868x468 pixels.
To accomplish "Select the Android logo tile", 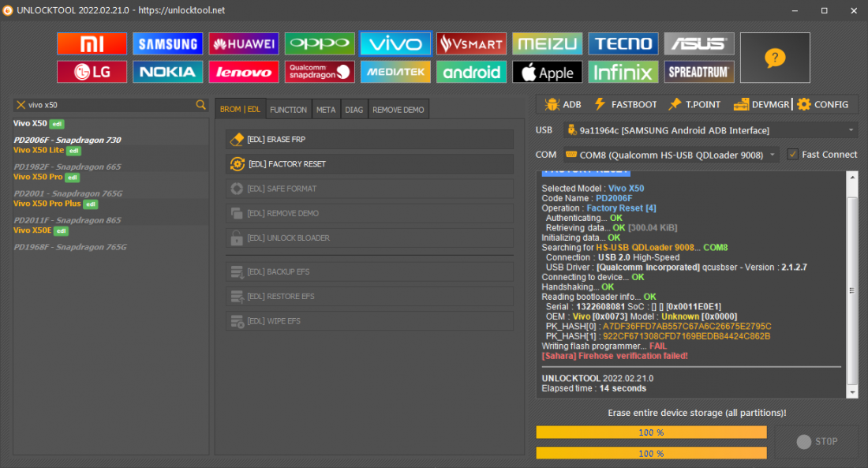I will coord(471,72).
